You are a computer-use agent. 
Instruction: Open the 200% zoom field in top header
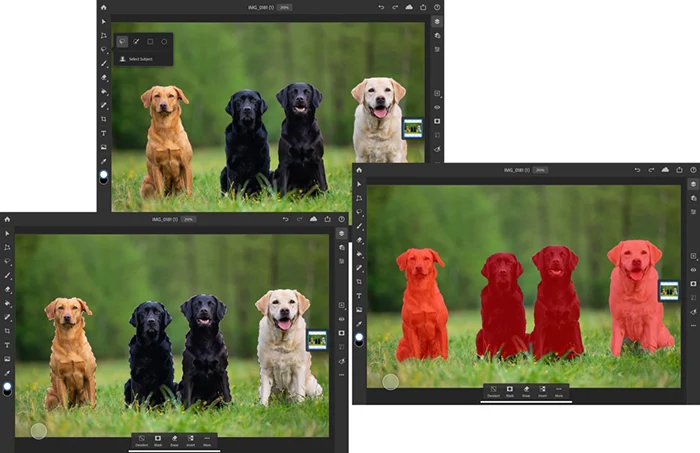284,7
